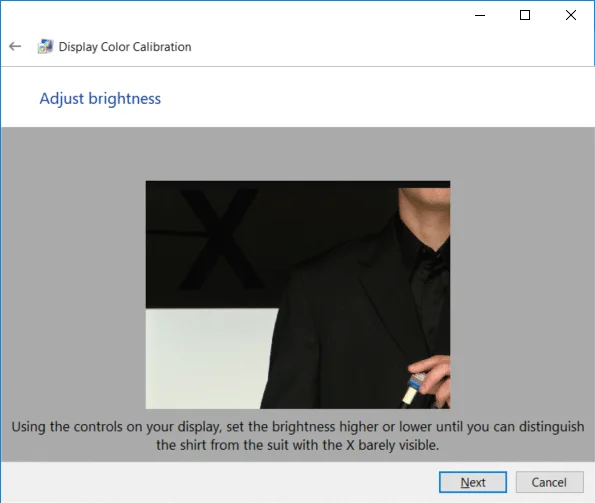Click the brightness instructions text

click(298, 436)
